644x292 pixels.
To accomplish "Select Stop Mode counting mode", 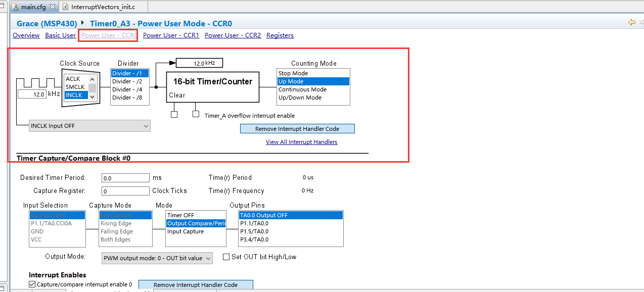I will click(313, 73).
